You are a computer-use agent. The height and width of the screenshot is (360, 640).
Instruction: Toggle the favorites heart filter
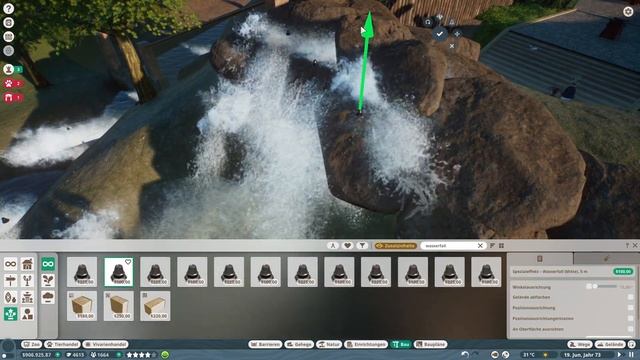(347, 246)
